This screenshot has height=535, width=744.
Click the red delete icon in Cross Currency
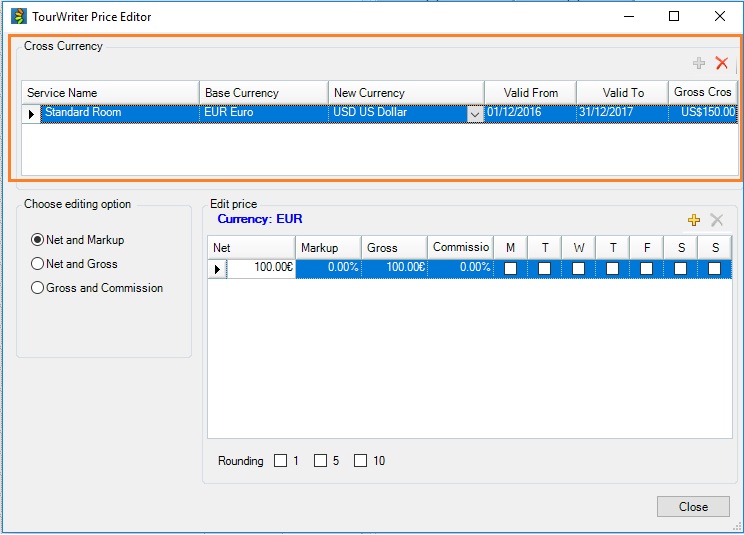point(722,63)
